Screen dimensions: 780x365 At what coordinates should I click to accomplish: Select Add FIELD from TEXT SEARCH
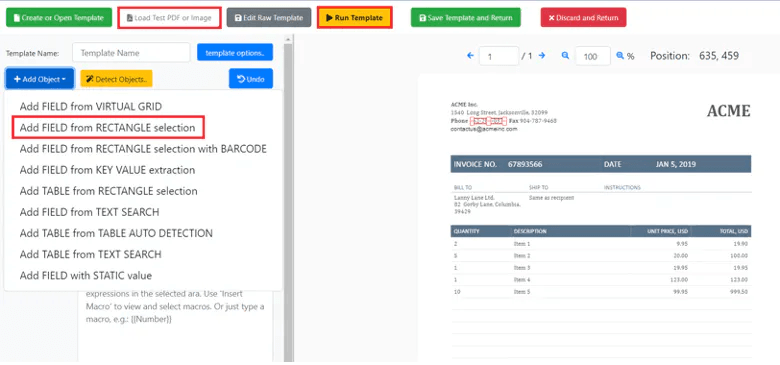(x=90, y=212)
